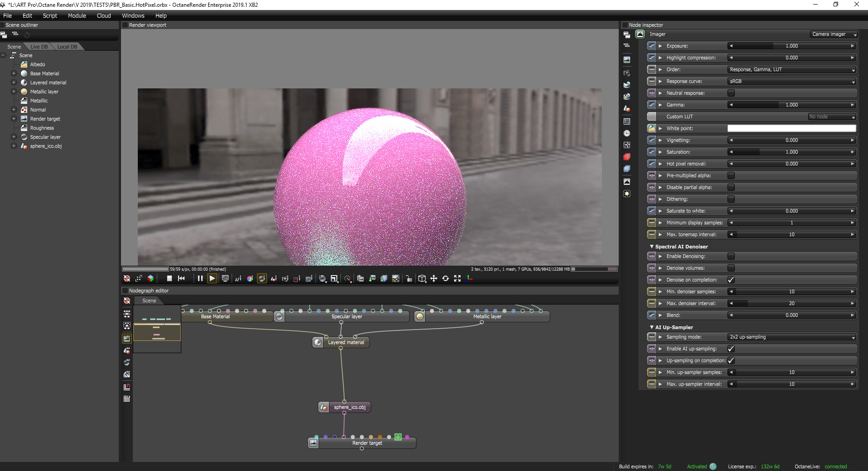Open the Response curve sRGB dropdown

coord(792,81)
